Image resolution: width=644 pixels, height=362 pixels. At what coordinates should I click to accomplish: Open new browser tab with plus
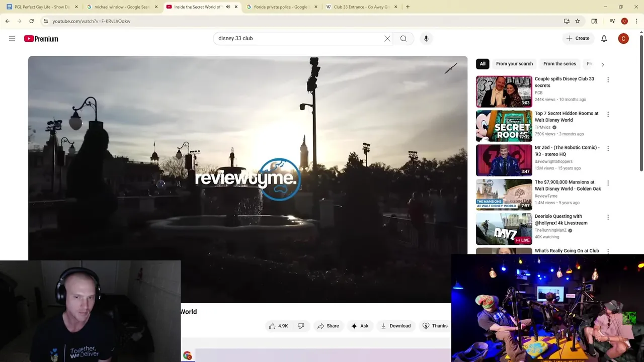pos(408,7)
